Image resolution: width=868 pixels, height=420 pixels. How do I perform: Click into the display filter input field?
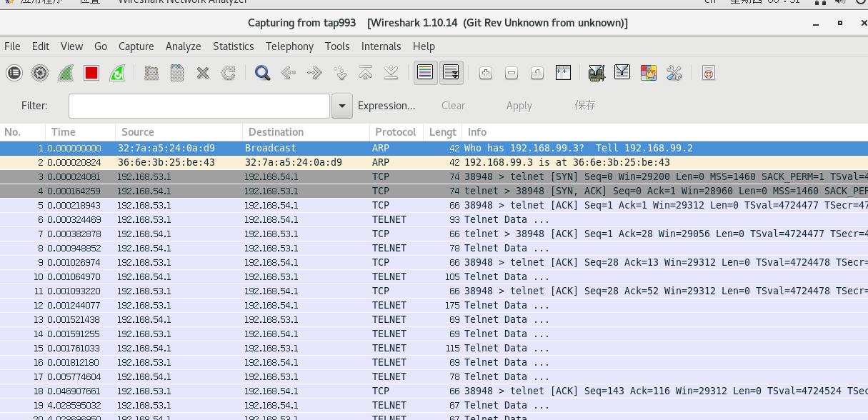coord(199,106)
